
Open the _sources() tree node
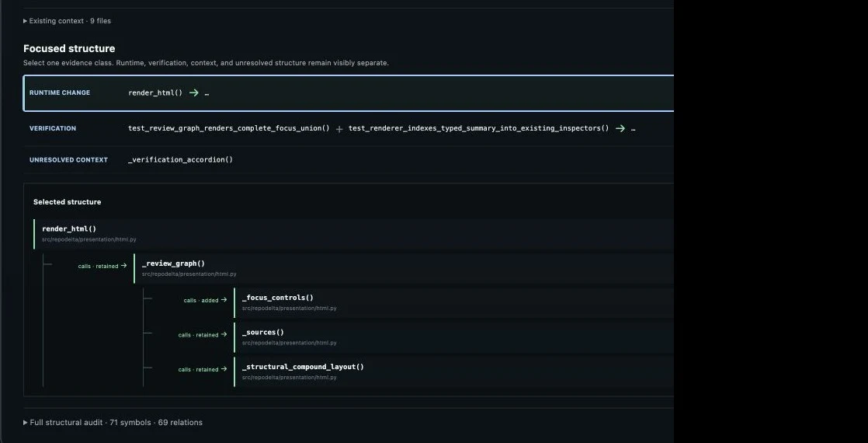[x=453, y=337]
